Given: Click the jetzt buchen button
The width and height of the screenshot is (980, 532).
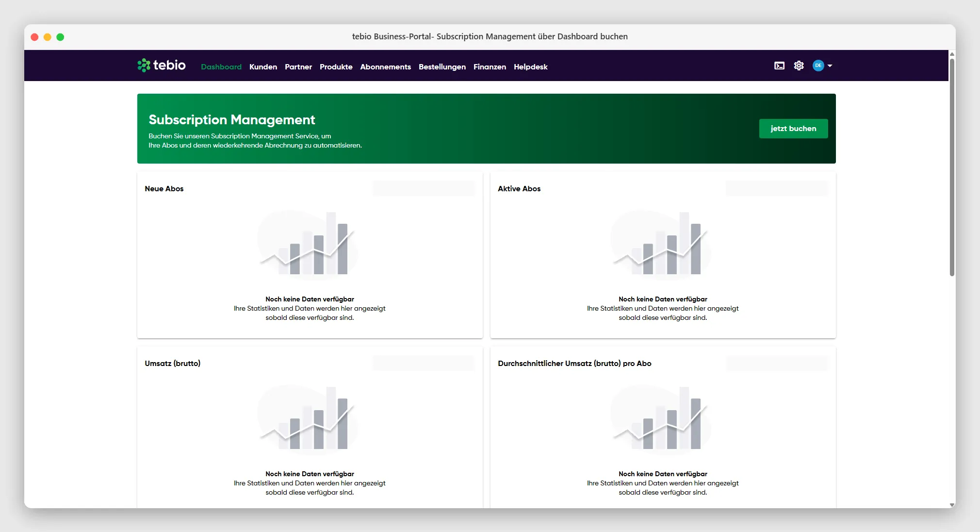Looking at the screenshot, I should 793,129.
